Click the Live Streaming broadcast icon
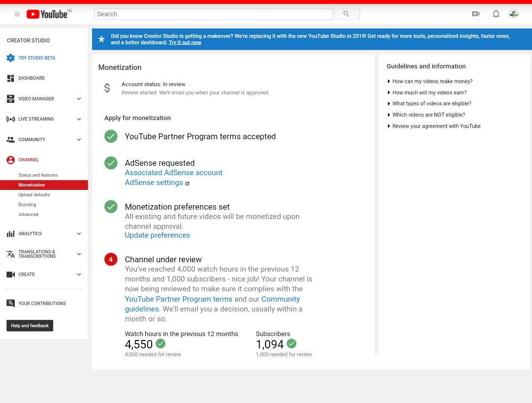 (x=10, y=119)
